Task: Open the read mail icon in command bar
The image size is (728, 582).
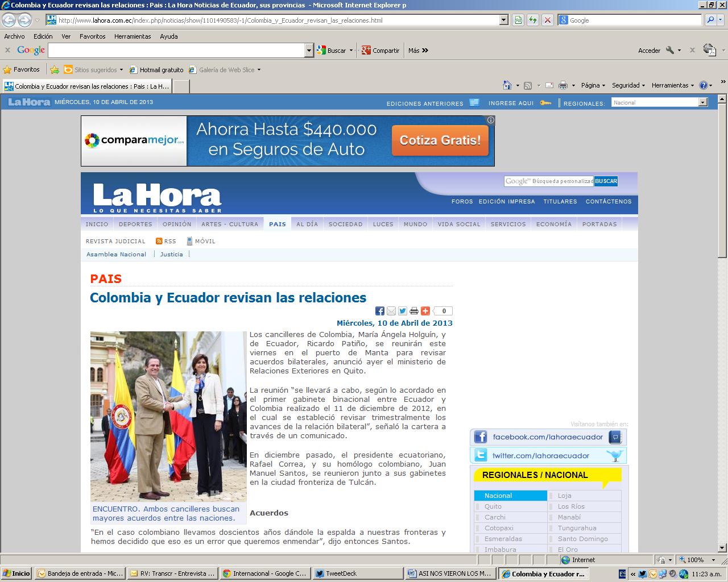Action: click(x=549, y=85)
